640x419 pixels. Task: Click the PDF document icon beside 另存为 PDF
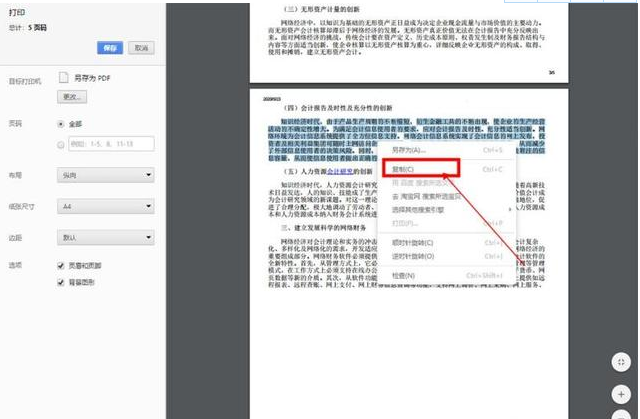click(63, 77)
